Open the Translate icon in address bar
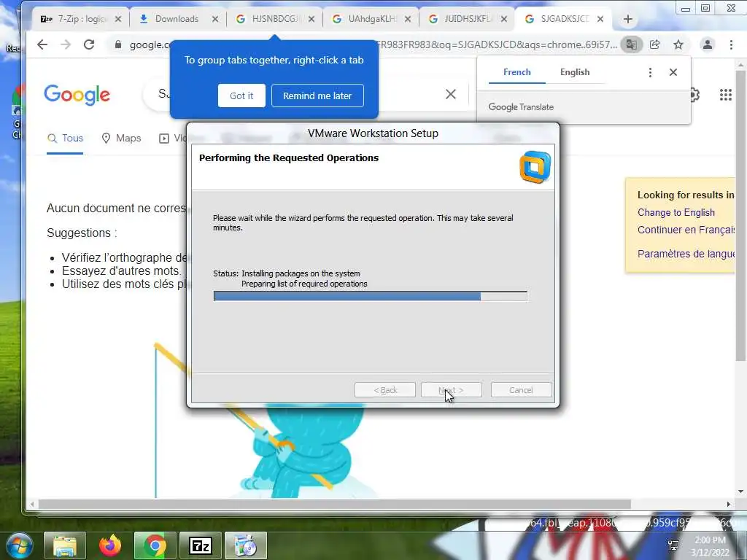This screenshot has height=560, width=747. 631,44
